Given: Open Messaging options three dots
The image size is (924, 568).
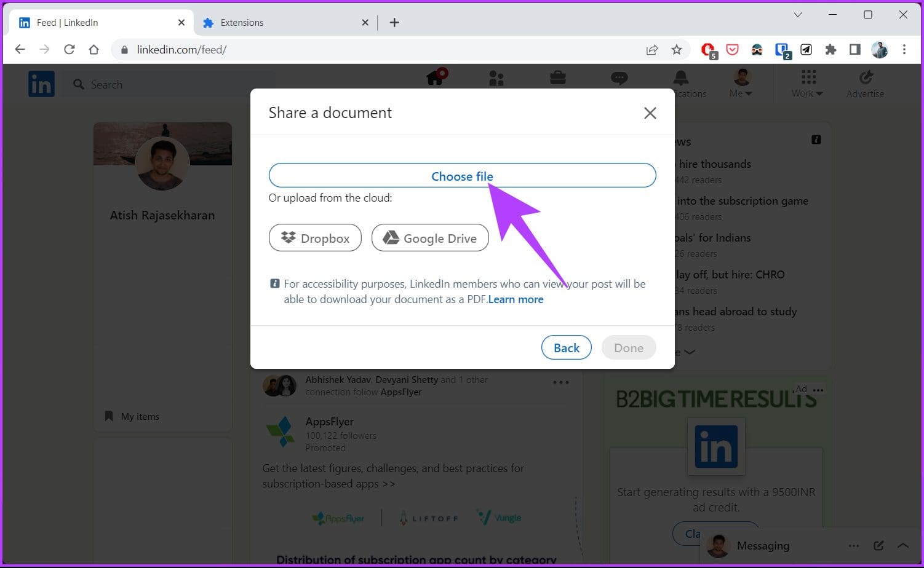Looking at the screenshot, I should coord(854,546).
